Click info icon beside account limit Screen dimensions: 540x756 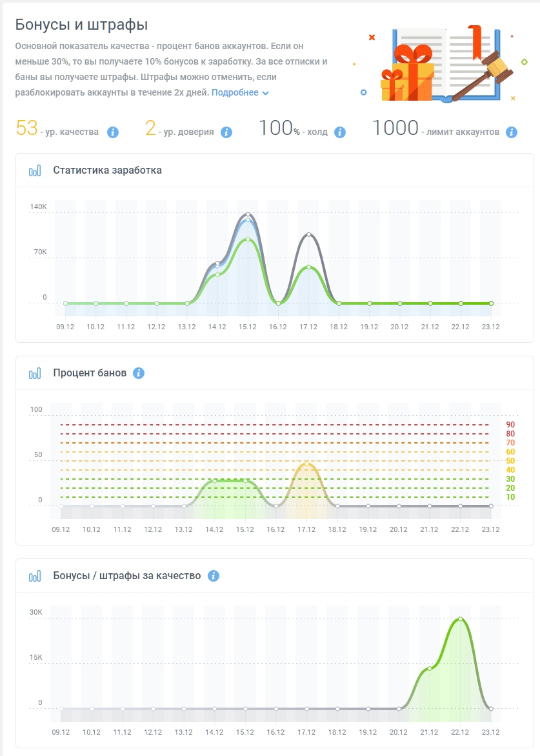click(x=512, y=132)
